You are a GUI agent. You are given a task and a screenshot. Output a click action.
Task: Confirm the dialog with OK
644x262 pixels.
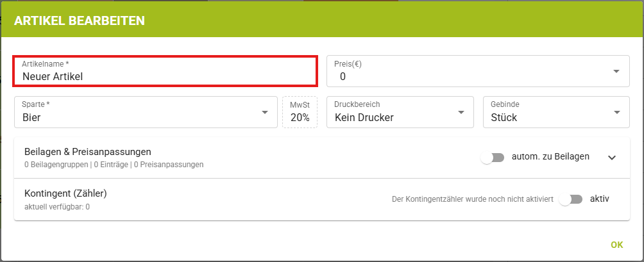(616, 245)
